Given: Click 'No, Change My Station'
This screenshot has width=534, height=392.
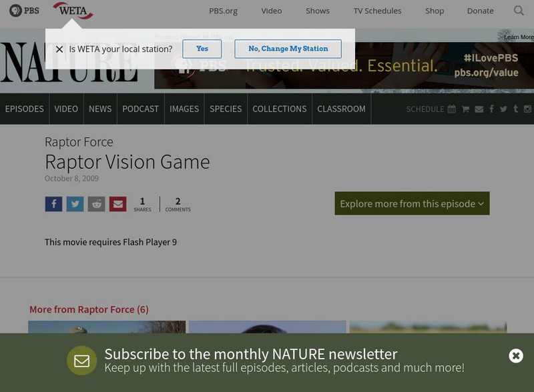Looking at the screenshot, I should pyautogui.click(x=287, y=49).
